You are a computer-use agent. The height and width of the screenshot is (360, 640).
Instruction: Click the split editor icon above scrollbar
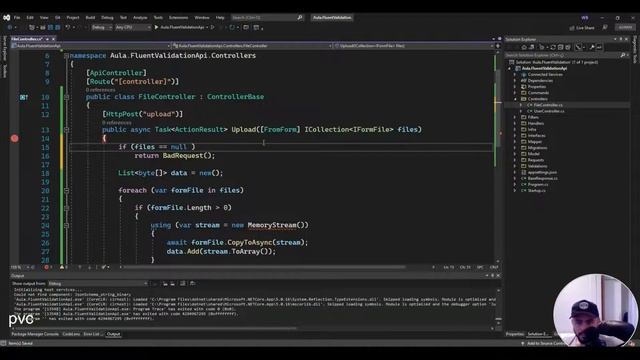coord(498,46)
